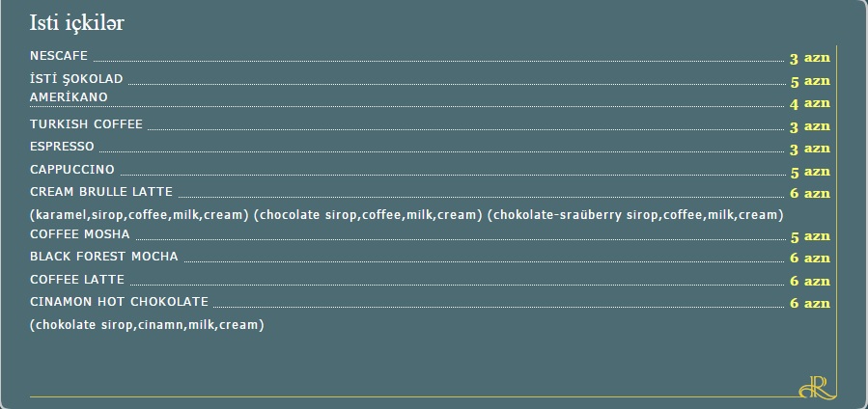868x409 pixels.
Task: Click the COFFEE LATTE entry
Action: click(77, 280)
